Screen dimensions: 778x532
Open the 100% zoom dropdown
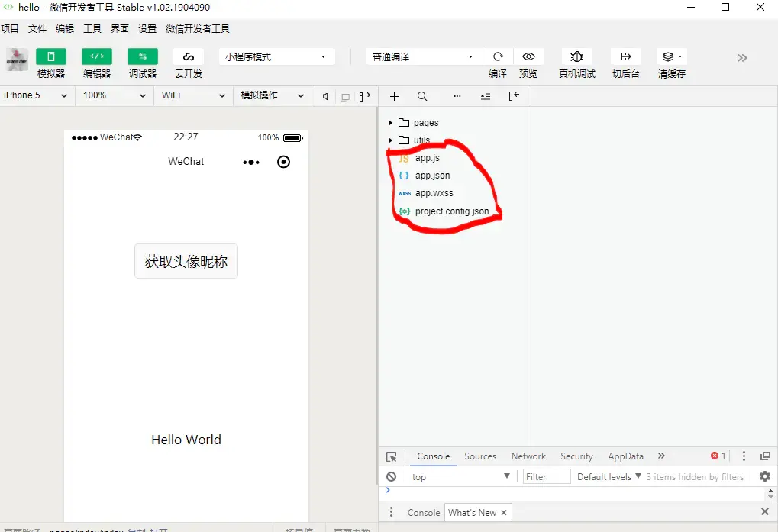[x=114, y=95]
